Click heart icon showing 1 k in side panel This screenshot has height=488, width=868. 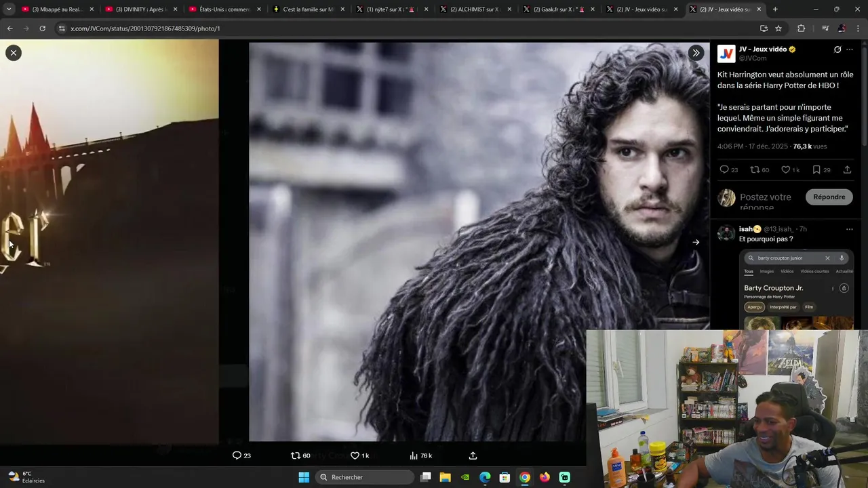coord(785,170)
